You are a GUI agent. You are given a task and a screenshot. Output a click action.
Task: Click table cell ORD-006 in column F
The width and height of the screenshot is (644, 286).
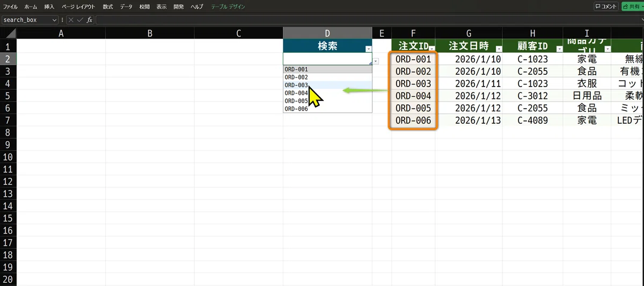413,120
